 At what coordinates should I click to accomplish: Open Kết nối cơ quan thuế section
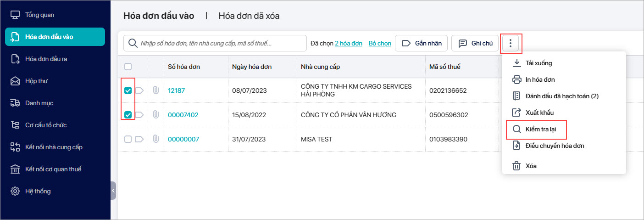click(x=53, y=169)
